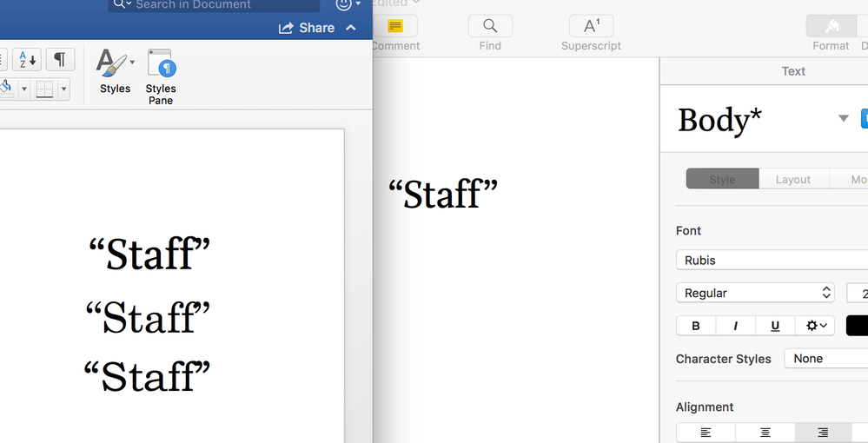Viewport: 868px width, 443px height.
Task: Click the shading paint bucket icon
Action: click(x=6, y=89)
